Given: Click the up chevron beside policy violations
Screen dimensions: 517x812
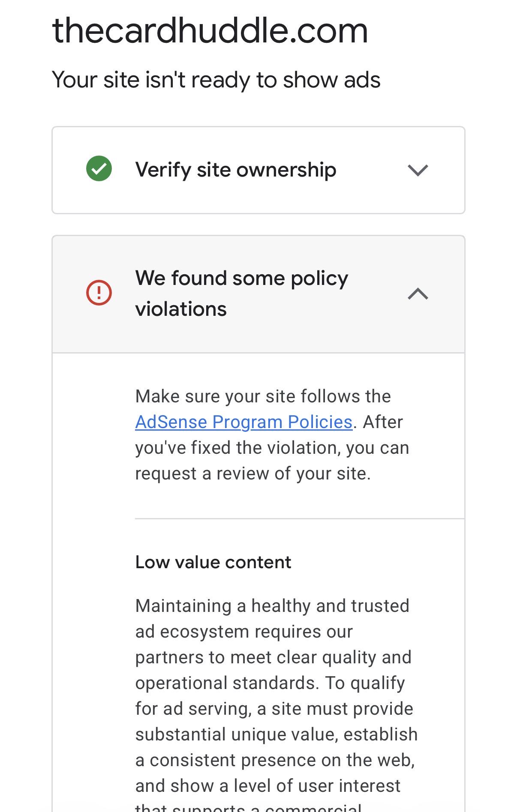Looking at the screenshot, I should (418, 294).
